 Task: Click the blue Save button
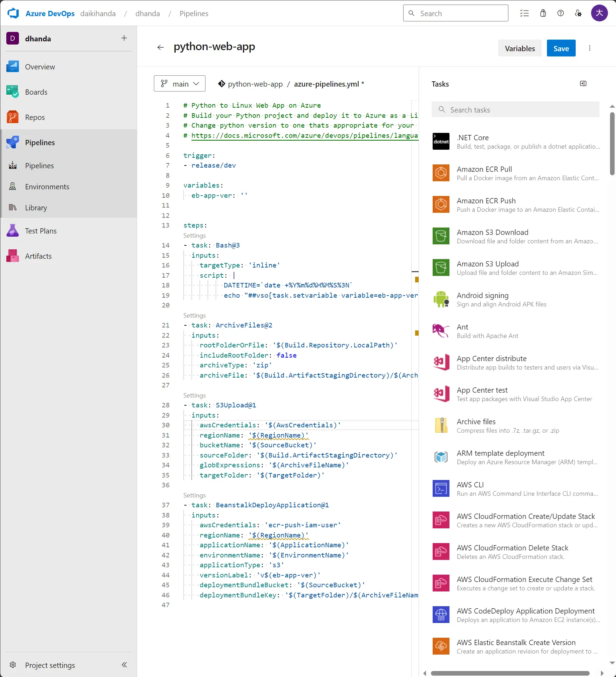pos(561,48)
